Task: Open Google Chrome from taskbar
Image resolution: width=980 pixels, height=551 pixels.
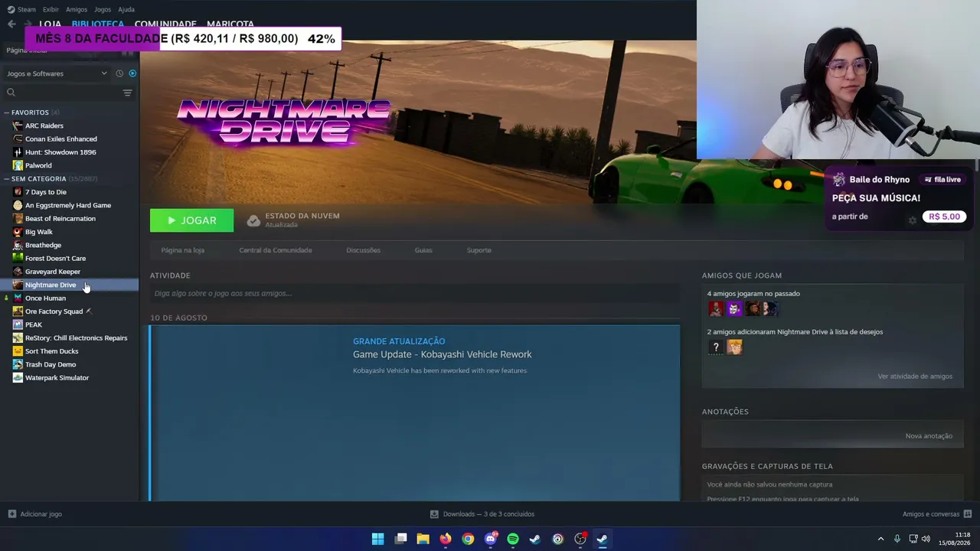Action: 468,539
